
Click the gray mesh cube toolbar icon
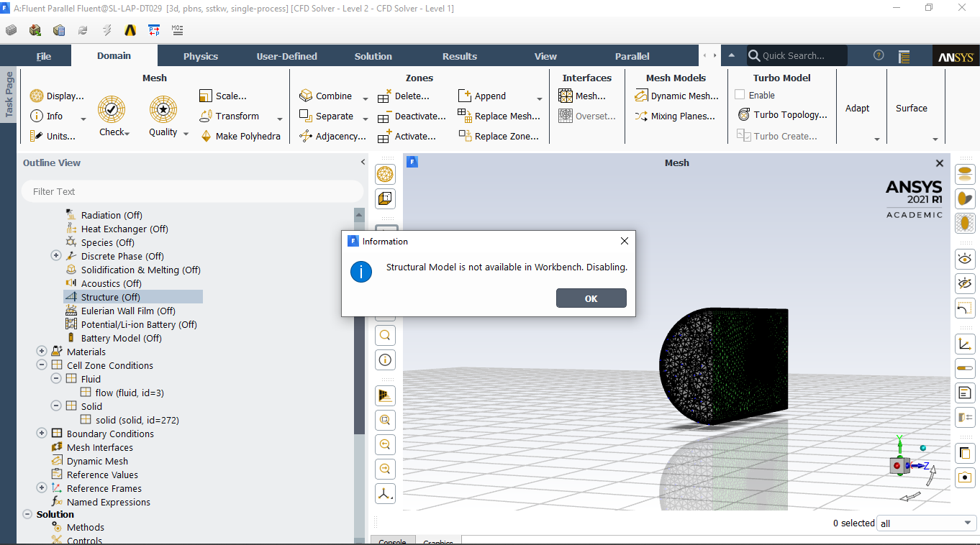(x=12, y=30)
